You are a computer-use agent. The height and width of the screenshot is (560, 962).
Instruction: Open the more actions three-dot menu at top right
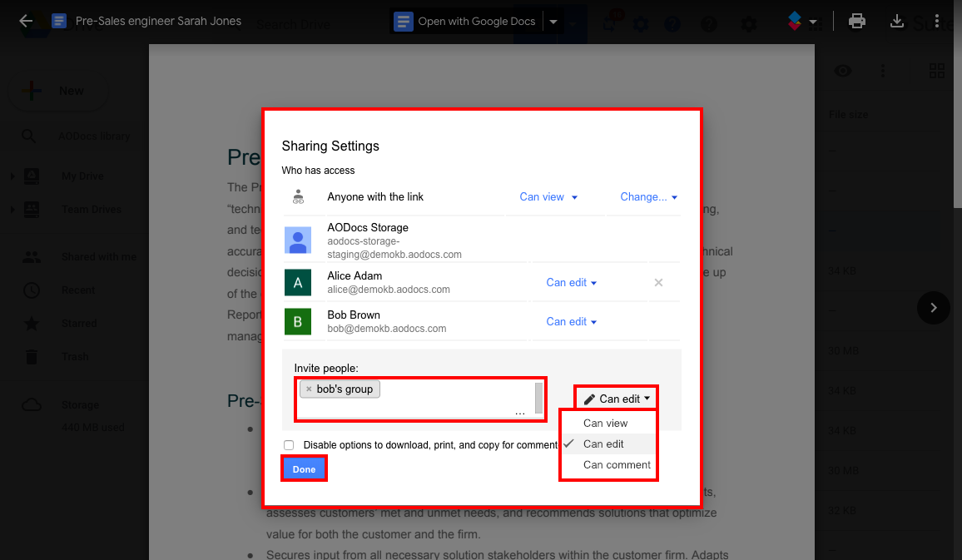coord(937,22)
